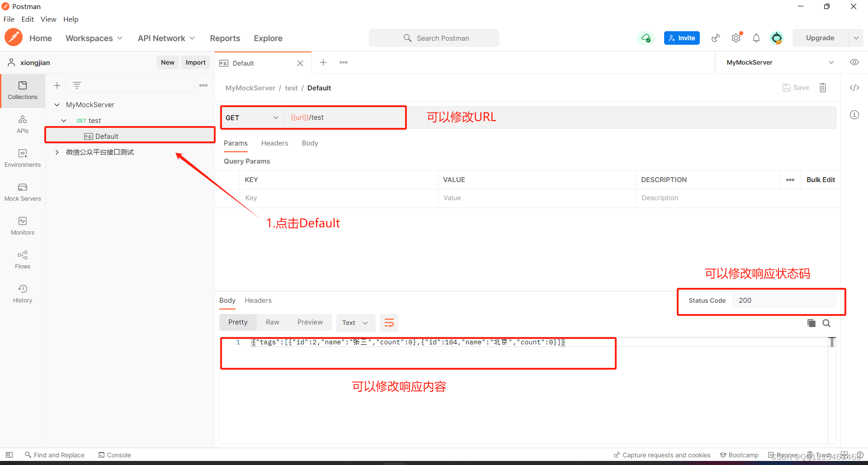
Task: Open the Workspaces dropdown
Action: click(x=94, y=38)
